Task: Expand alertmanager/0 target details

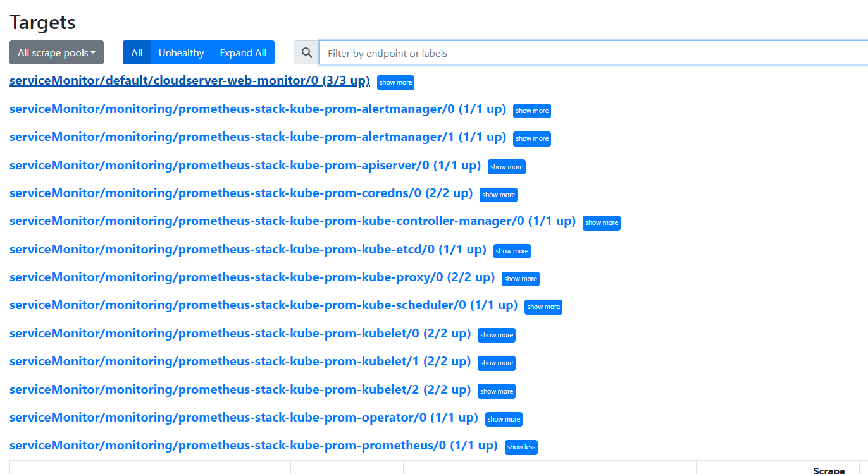Action: pos(532,111)
